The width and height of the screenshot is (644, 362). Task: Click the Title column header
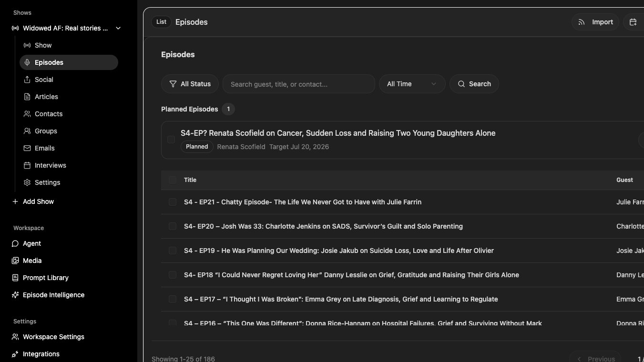[190, 180]
